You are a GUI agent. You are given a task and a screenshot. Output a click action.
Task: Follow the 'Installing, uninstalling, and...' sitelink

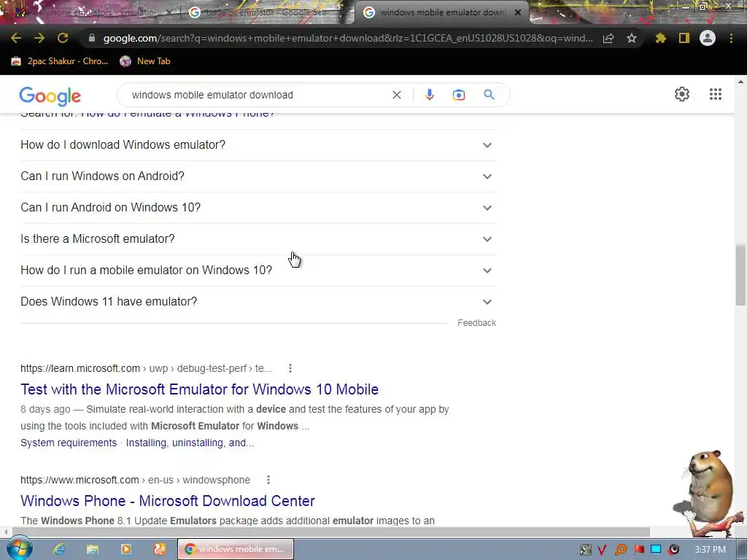point(190,443)
